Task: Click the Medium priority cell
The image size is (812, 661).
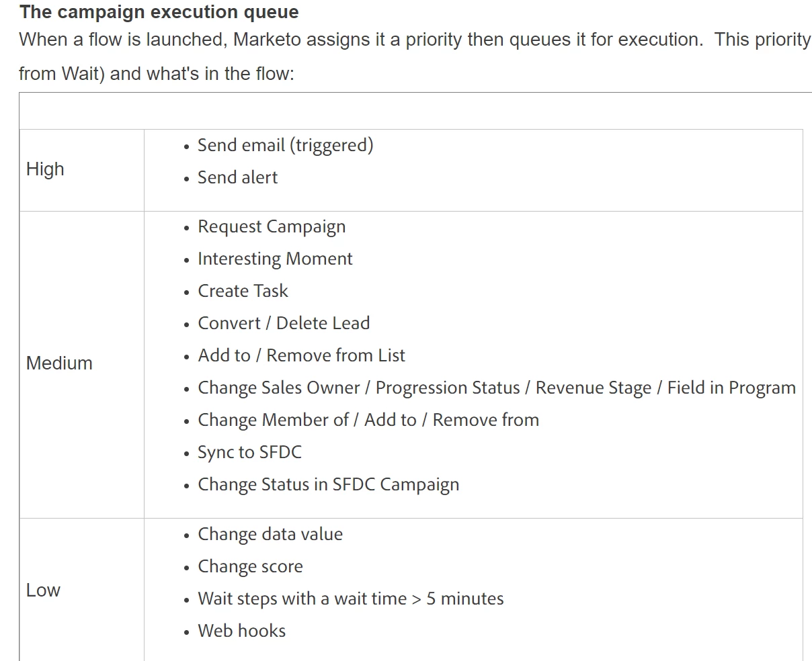Action: (82, 364)
